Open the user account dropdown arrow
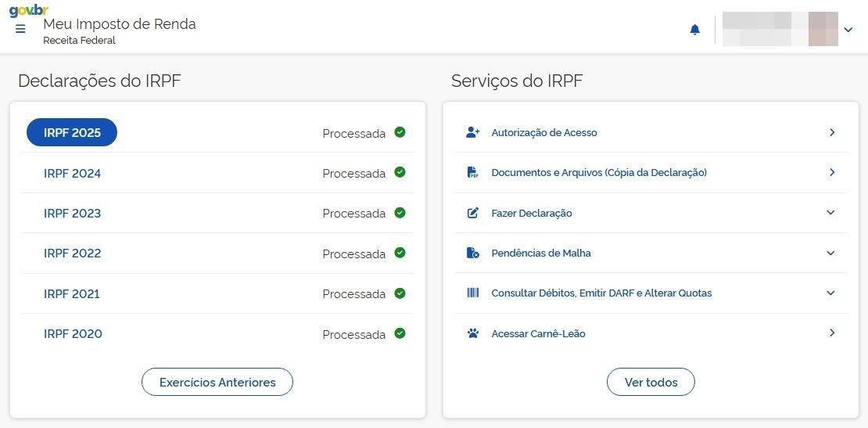The height and width of the screenshot is (428, 868). (x=848, y=30)
